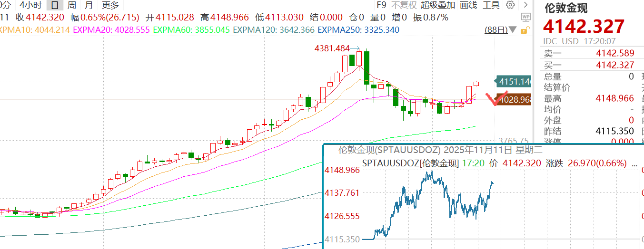Image resolution: width=644 pixels, height=249 pixels.
Task: Select the 日 daily timeframe tab
Action: tap(55, 5)
